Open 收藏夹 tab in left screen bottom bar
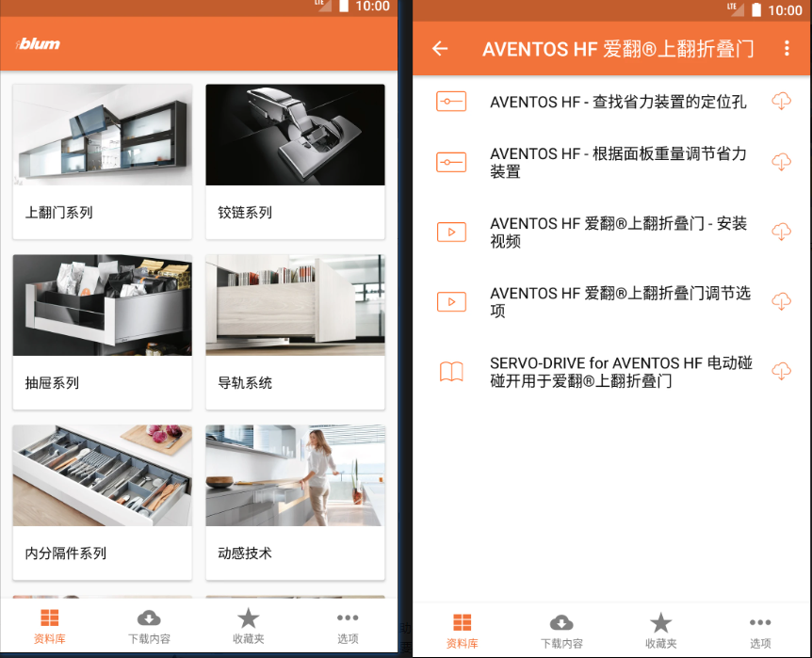The height and width of the screenshot is (658, 812). pos(249,626)
